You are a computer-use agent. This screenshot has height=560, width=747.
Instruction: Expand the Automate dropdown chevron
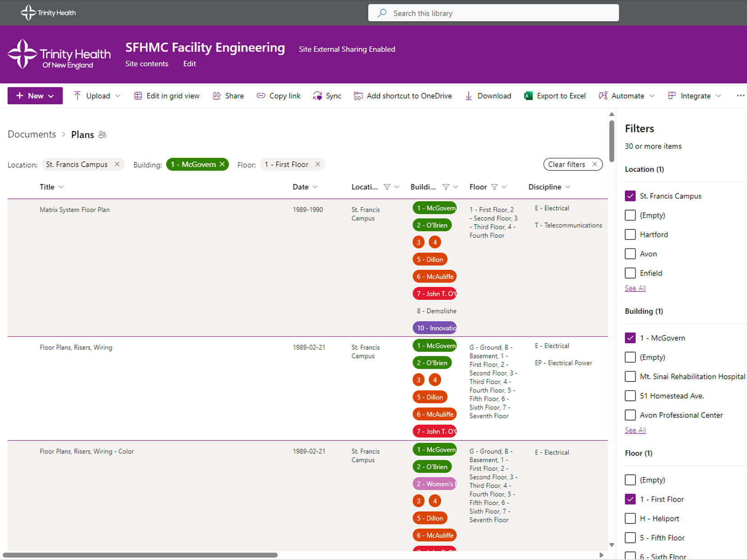(x=652, y=96)
